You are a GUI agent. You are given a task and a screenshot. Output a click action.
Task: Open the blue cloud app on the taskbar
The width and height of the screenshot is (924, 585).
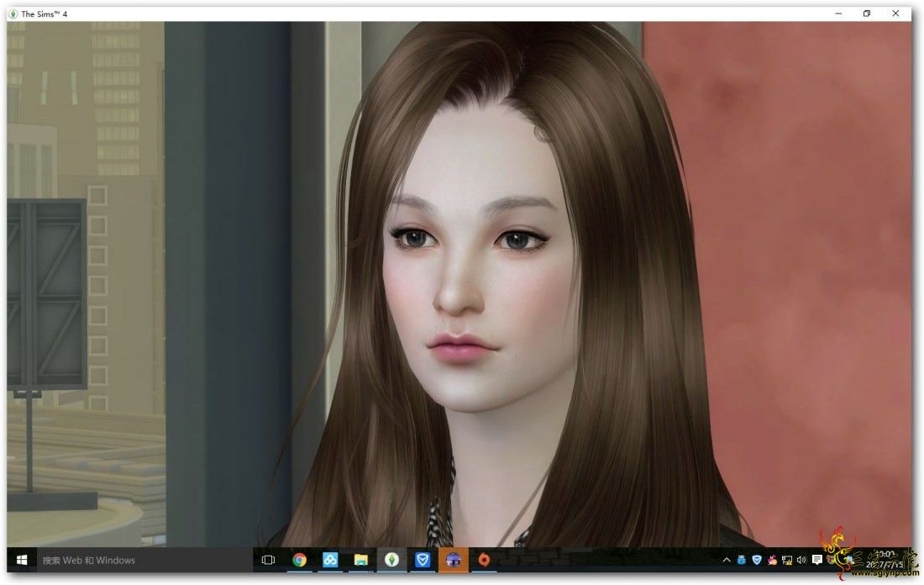330,560
